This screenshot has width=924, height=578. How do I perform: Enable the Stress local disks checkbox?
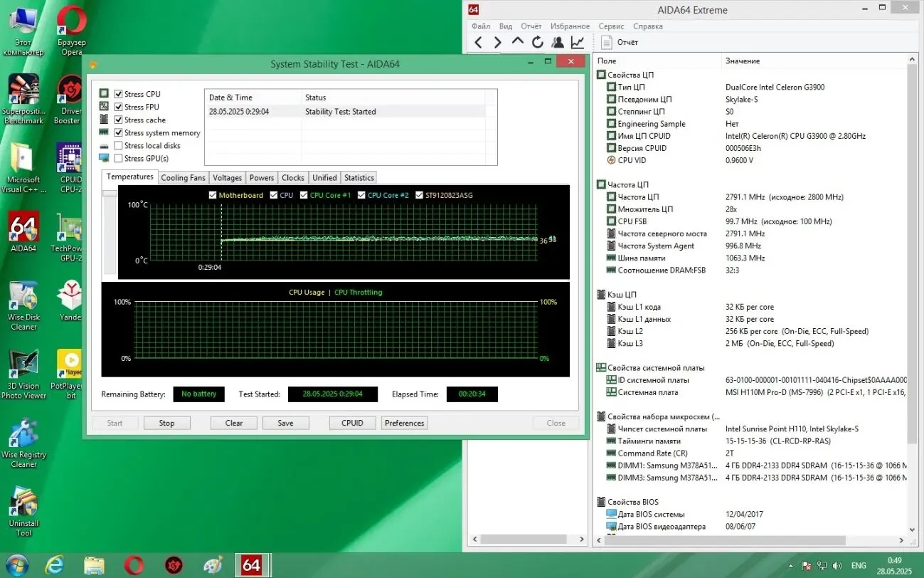pos(117,145)
